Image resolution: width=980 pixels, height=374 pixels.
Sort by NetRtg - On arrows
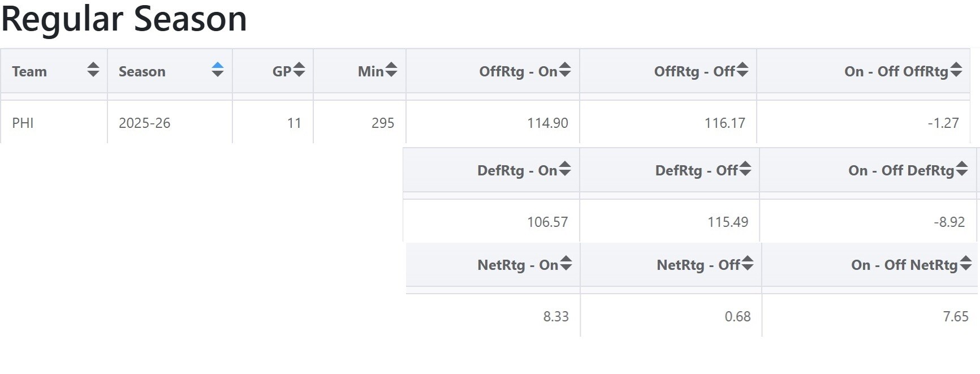[x=565, y=264]
